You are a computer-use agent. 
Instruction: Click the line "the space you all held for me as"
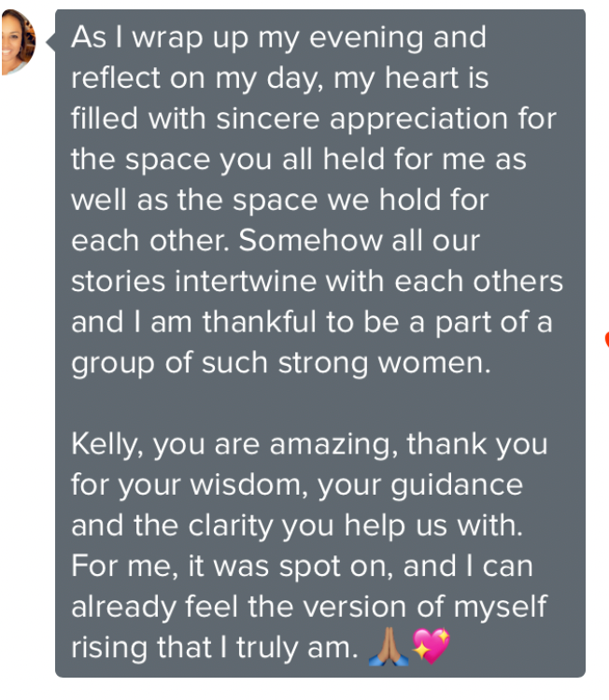coord(299,160)
